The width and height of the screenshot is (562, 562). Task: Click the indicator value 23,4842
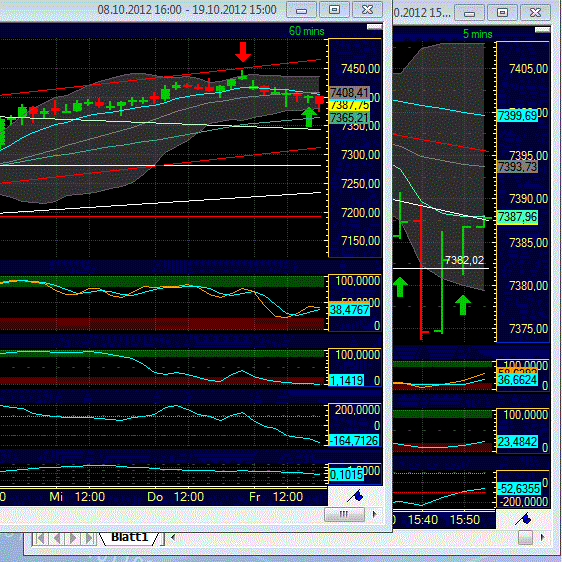coord(517,442)
